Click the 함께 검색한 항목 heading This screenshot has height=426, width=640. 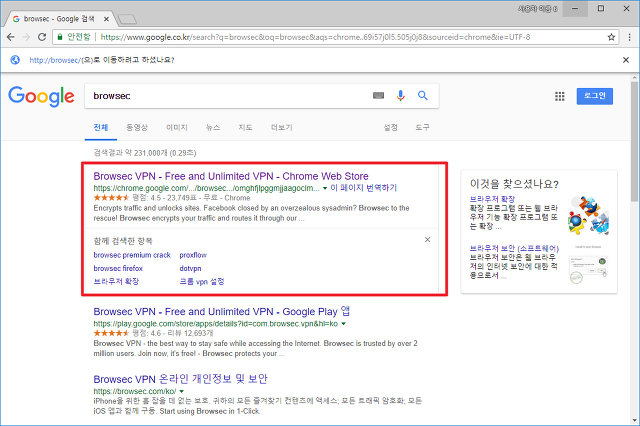tap(123, 241)
